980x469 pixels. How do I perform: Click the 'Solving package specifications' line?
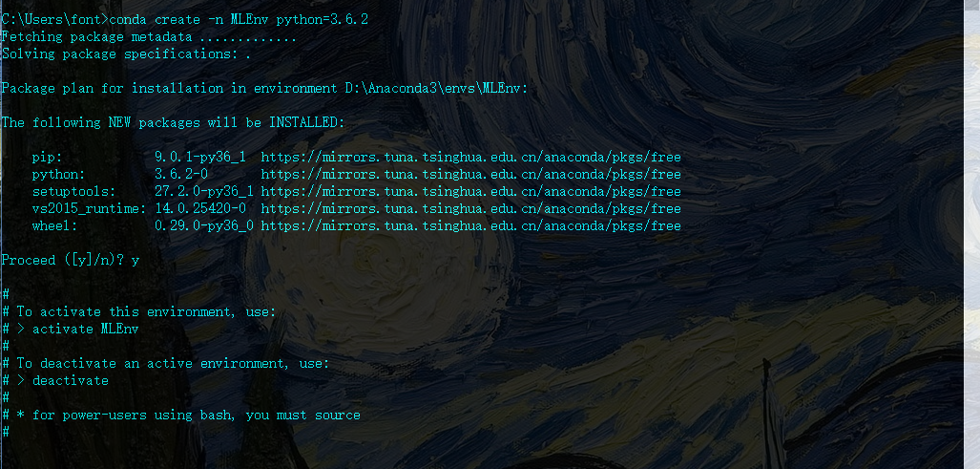pos(126,54)
